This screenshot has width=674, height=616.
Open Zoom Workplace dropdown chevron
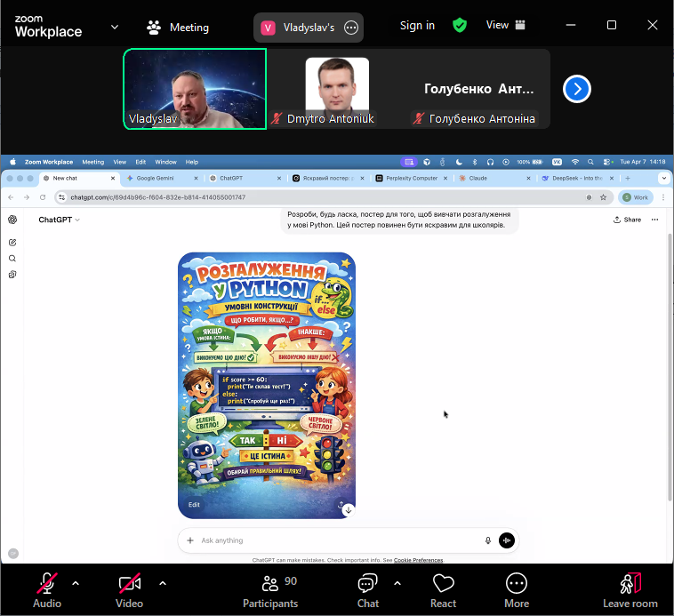(115, 28)
